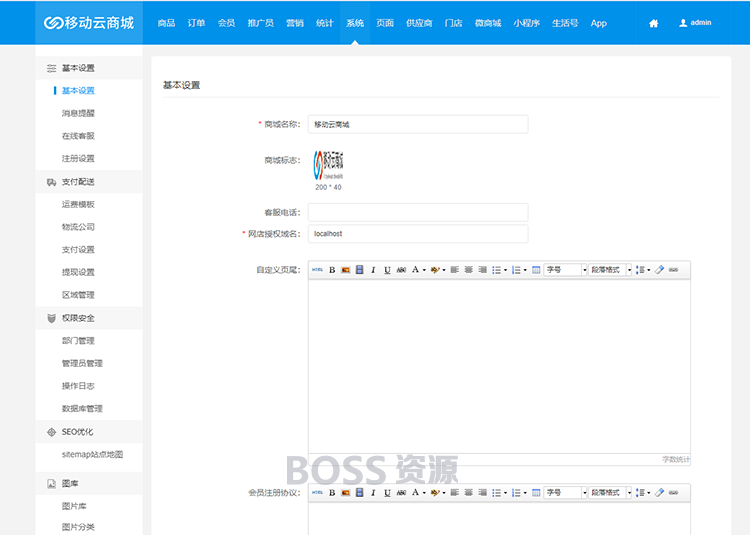Click into the 网店授权域名 input field
Viewport: 750px width, 535px height.
tap(418, 234)
